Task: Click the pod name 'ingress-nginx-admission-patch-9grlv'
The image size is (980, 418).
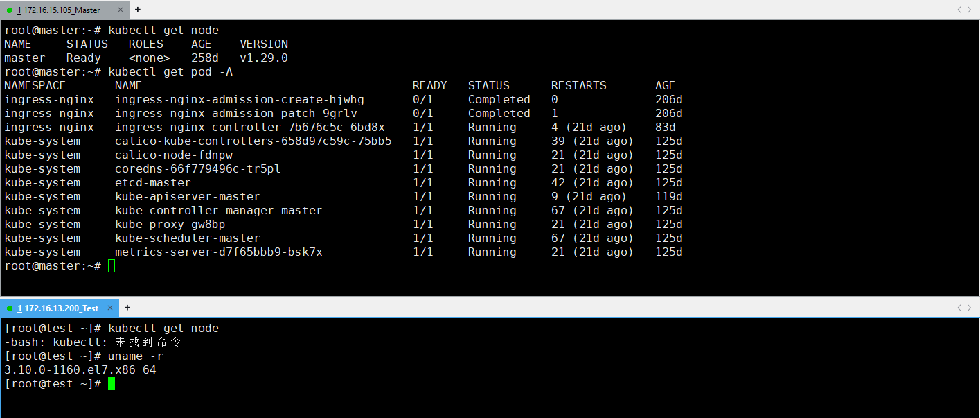Action: (236, 114)
